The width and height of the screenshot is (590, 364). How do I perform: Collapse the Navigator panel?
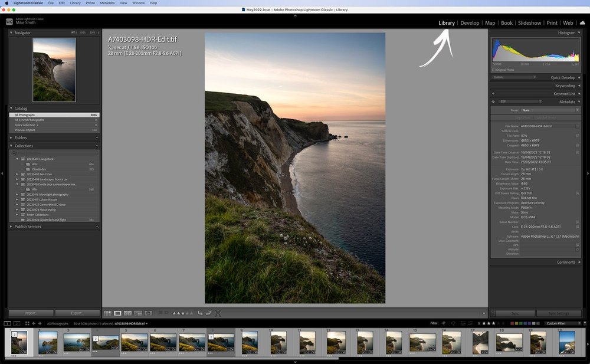(x=11, y=33)
